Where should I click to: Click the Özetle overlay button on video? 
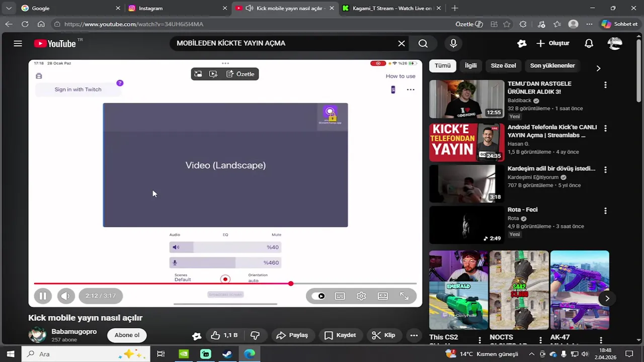240,74
